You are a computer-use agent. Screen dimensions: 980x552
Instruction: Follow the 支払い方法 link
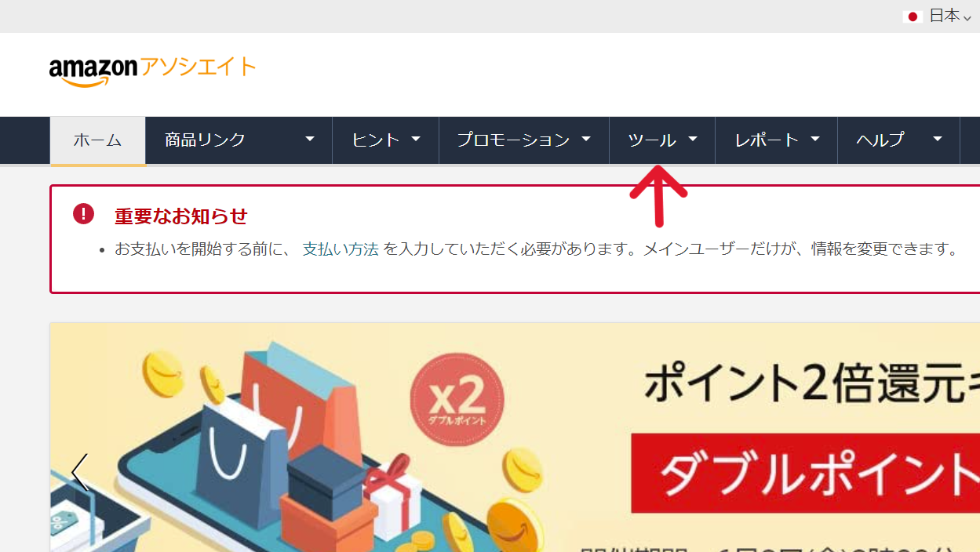point(341,249)
